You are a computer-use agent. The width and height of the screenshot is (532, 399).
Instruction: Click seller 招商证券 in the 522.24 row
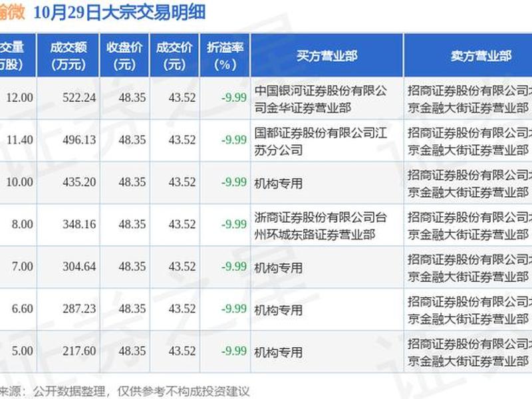pos(469,99)
